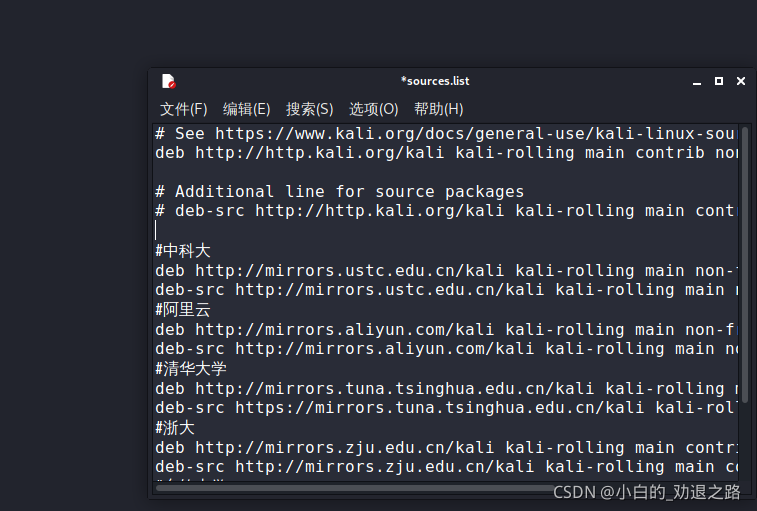The width and height of the screenshot is (757, 511).
Task: Click the 'deb-src http://mirrors.zju.edu.cn/kali' line
Action: [447, 467]
